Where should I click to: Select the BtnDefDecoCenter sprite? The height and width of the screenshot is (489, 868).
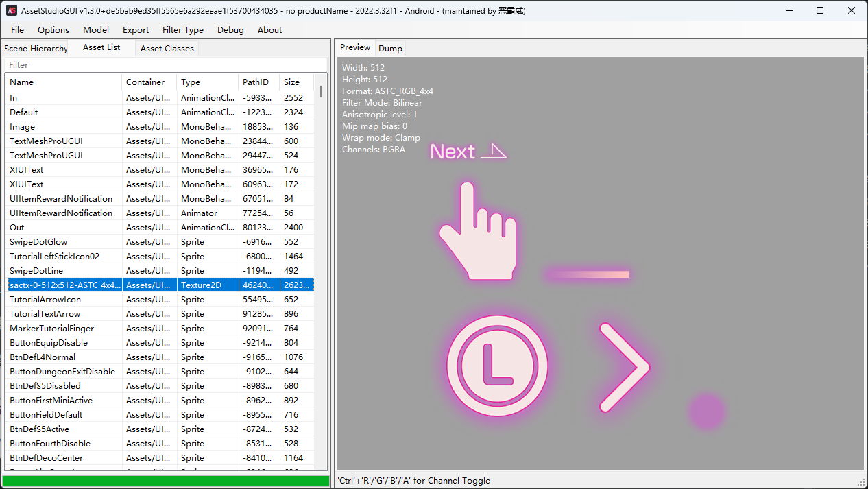[x=161, y=458]
